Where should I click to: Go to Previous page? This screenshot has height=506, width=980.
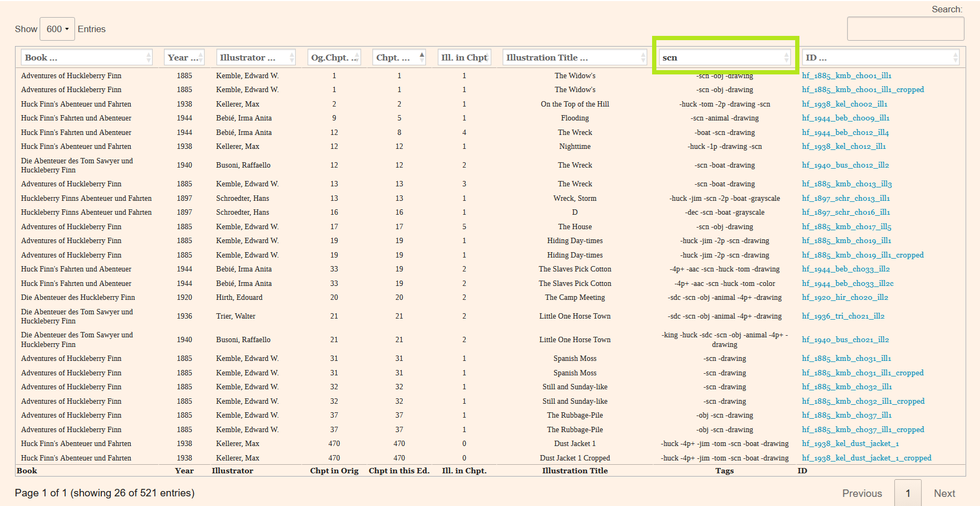862,493
